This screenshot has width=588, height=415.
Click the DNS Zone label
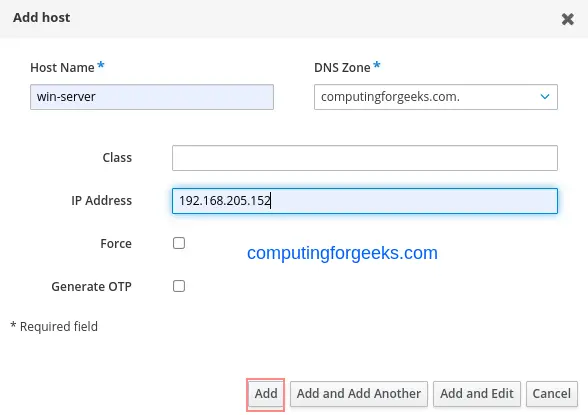point(342,67)
